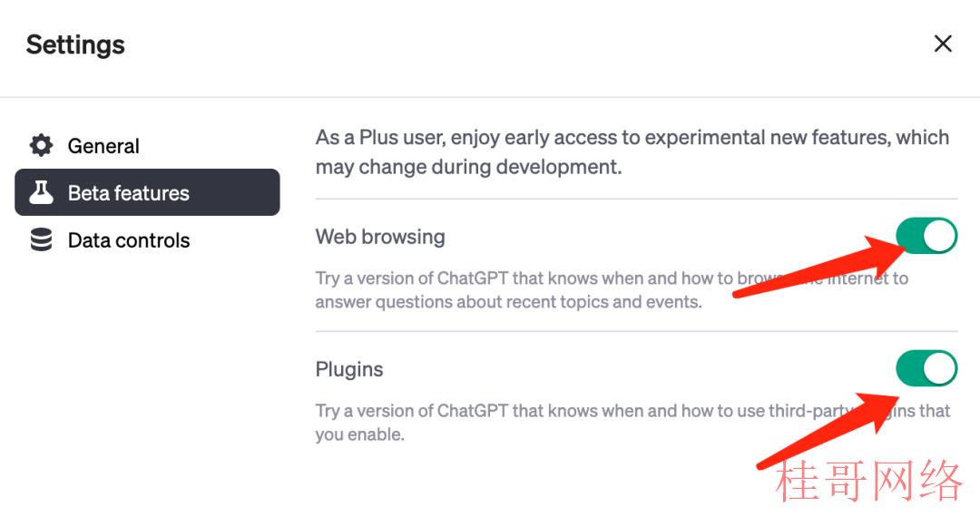Click the Plugins label

point(348,369)
